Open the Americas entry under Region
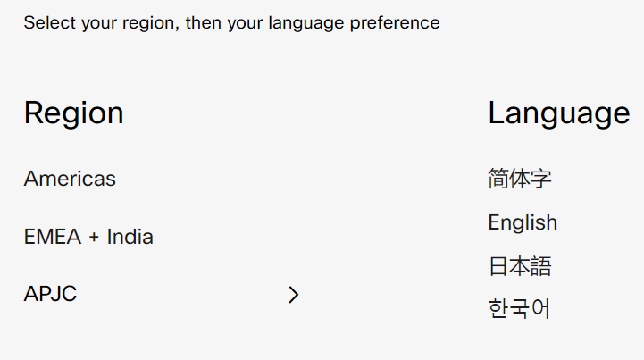The width and height of the screenshot is (644, 360). (x=70, y=179)
